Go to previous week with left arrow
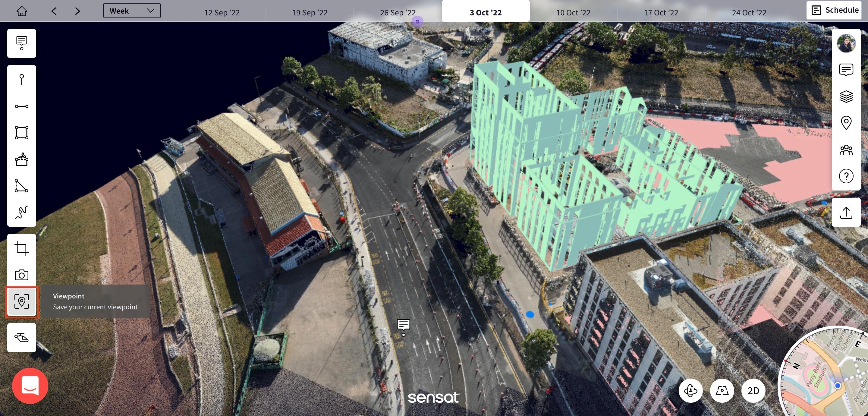The image size is (868, 416). pyautogui.click(x=54, y=11)
